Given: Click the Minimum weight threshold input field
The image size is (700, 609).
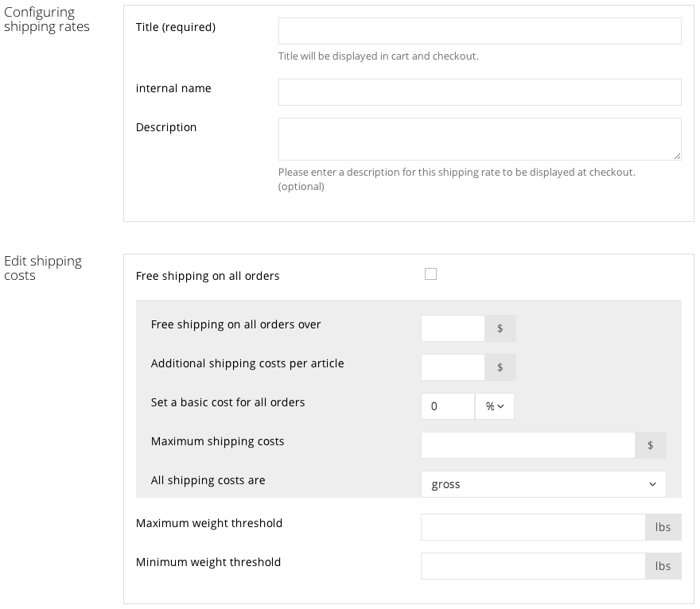Looking at the screenshot, I should coord(531,565).
